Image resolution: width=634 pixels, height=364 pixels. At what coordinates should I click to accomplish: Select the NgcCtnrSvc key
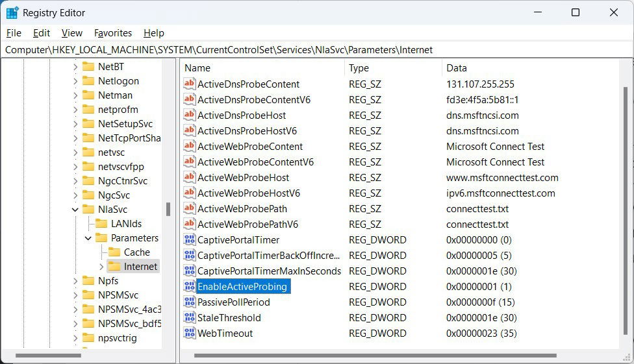click(x=123, y=180)
